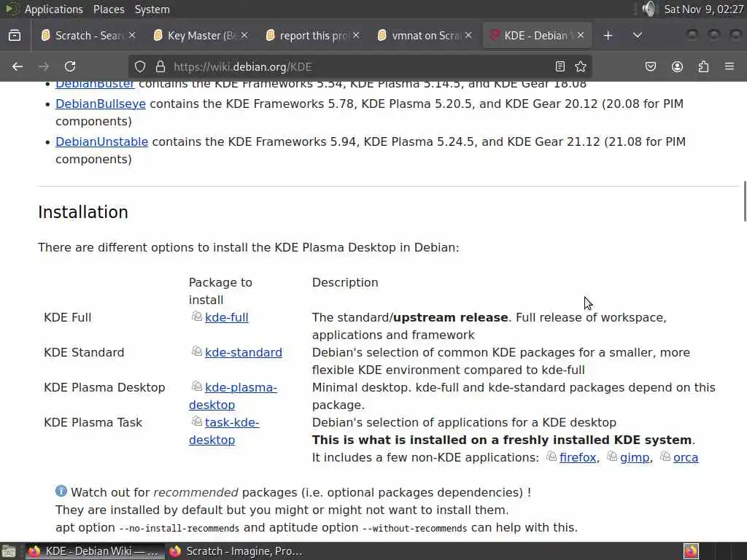Close the KDE - Debian Wiki tab
This screenshot has width=747, height=560.
point(581,35)
